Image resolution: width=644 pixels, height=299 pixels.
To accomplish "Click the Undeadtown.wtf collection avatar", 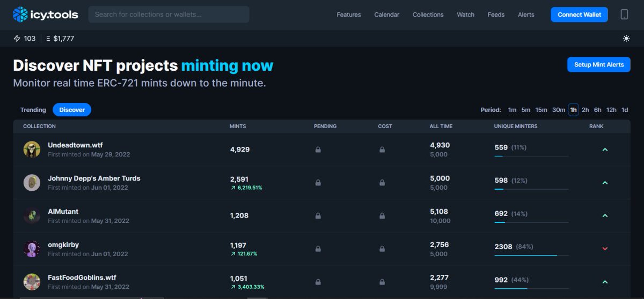I will pos(32,149).
